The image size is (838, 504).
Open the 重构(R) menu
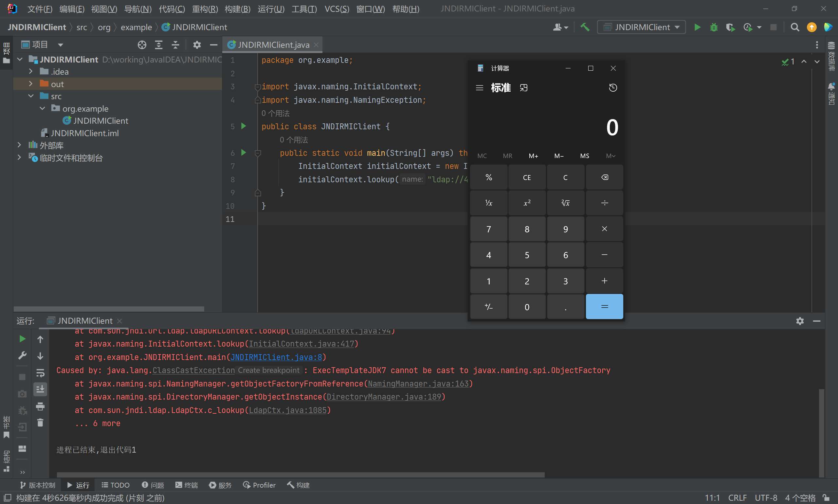(205, 9)
